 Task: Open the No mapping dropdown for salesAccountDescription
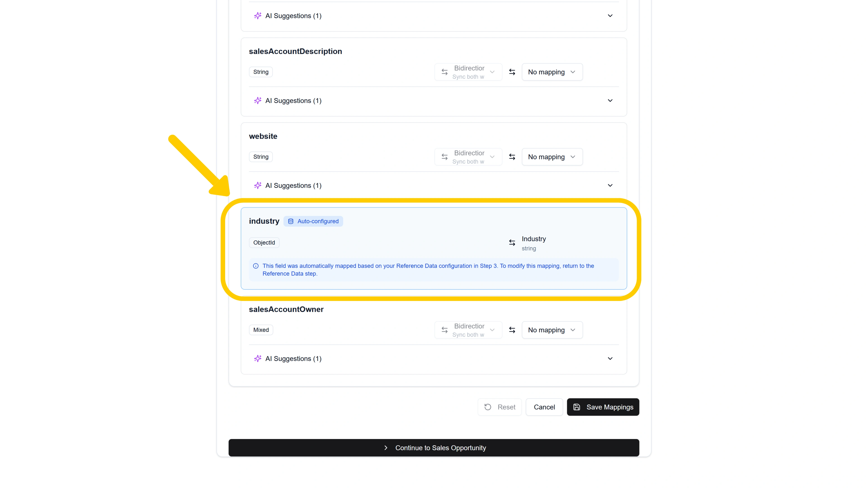552,72
